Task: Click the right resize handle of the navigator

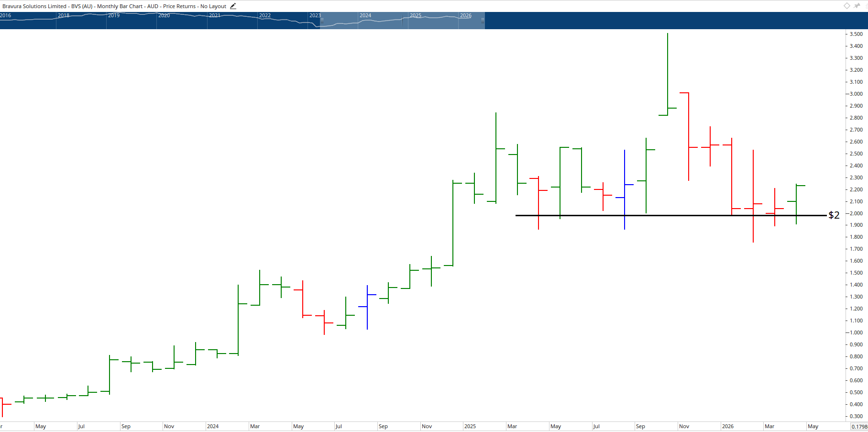Action: tap(482, 21)
